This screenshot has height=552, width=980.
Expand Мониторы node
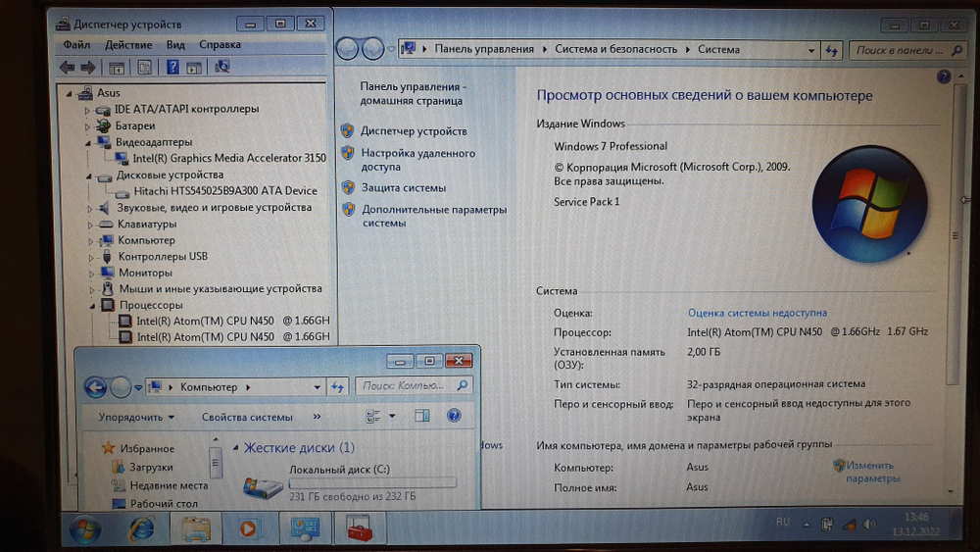91,274
